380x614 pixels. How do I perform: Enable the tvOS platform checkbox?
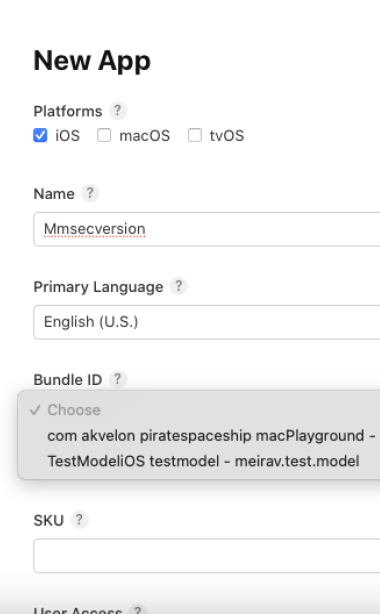(195, 135)
